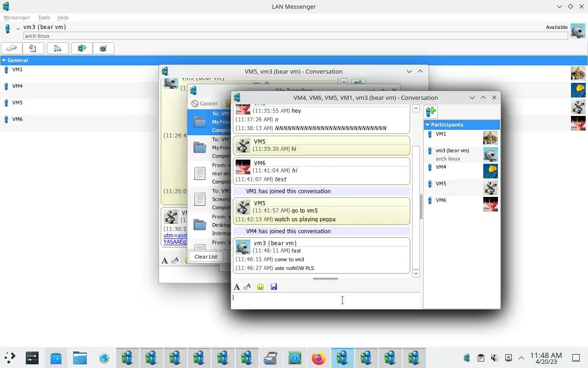The image size is (588, 368).
Task: Click the Send Broadcast Message toolbar icon
Action: click(57, 48)
